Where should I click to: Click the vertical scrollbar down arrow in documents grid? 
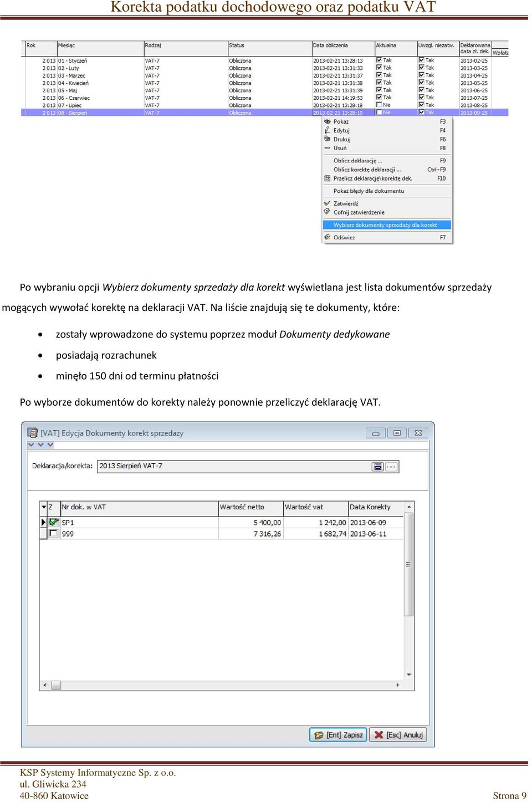coord(409,675)
